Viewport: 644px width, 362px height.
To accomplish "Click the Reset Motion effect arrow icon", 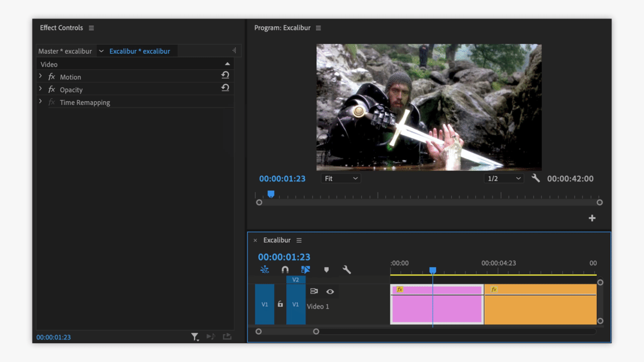I will click(225, 75).
